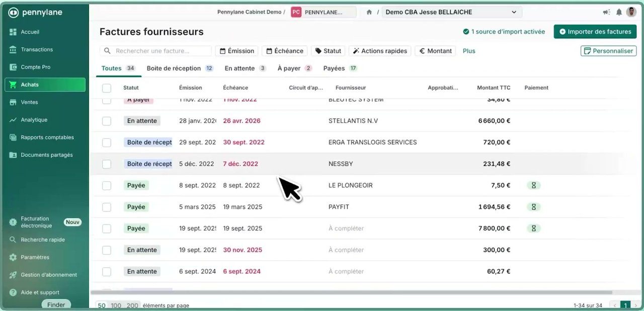Click the Émission column header

tap(191, 88)
